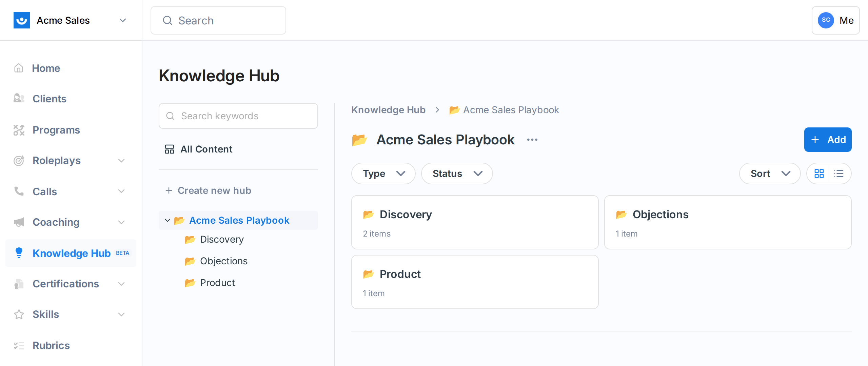868x366 pixels.
Task: Click magnifier icon in Search keywords box
Action: 170,116
